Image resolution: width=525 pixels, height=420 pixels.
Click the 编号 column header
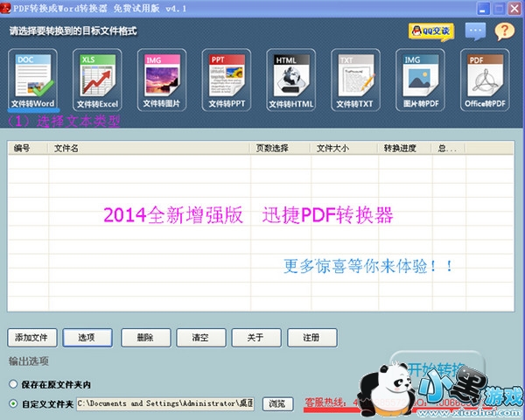[27, 148]
